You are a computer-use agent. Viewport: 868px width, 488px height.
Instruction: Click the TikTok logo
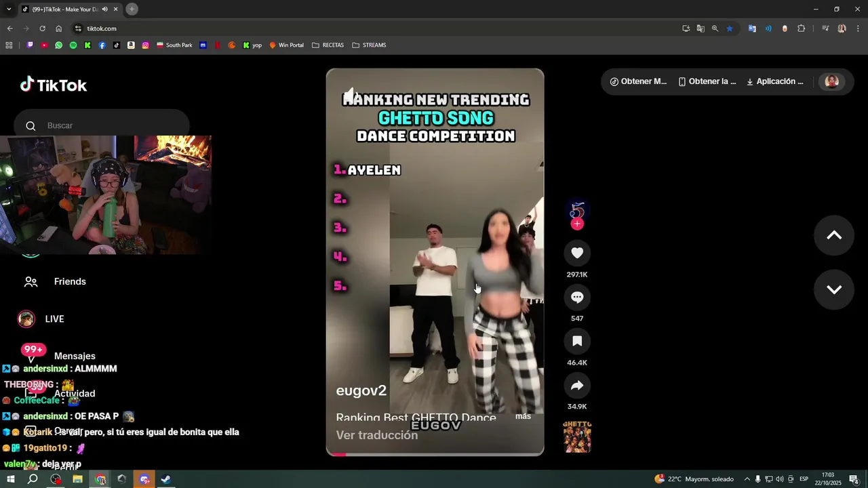tap(54, 85)
